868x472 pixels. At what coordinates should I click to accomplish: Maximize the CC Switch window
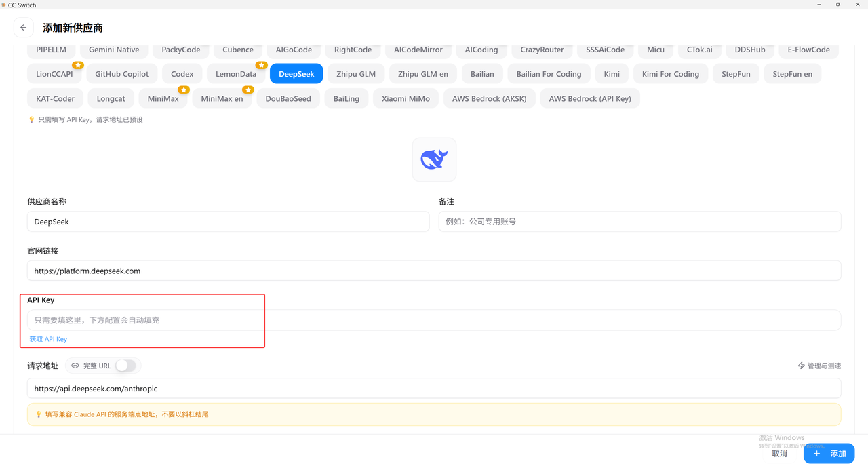pyautogui.click(x=838, y=5)
